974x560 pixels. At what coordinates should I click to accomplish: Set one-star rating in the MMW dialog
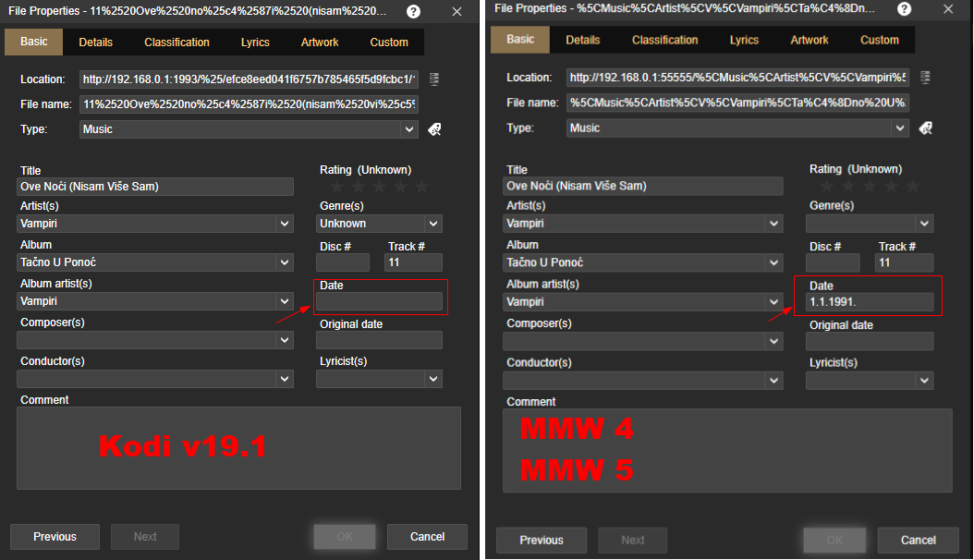point(828,186)
